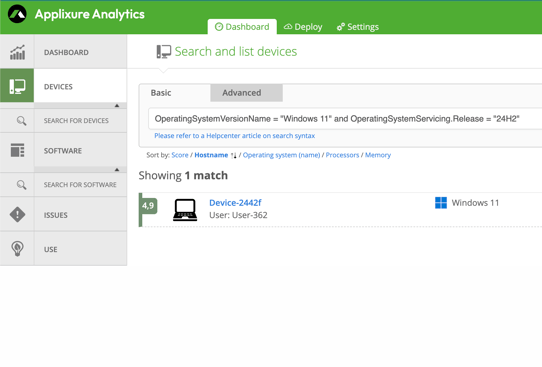Image resolution: width=542 pixels, height=367 pixels.
Task: Select the Devices computer icon in sidebar
Action: [x=17, y=86]
